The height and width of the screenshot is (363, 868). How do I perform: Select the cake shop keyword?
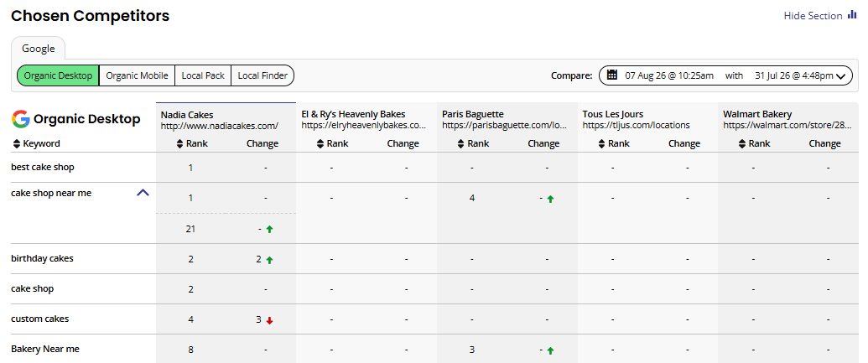(32, 288)
